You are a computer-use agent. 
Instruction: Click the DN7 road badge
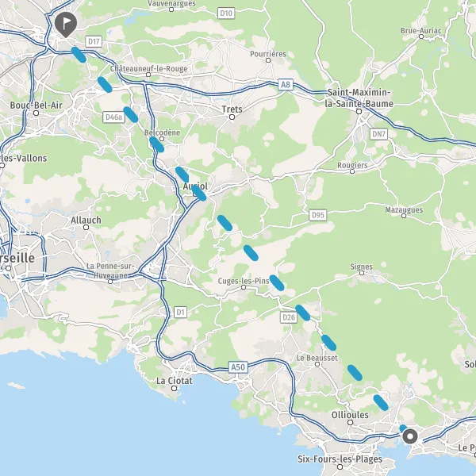click(379, 134)
